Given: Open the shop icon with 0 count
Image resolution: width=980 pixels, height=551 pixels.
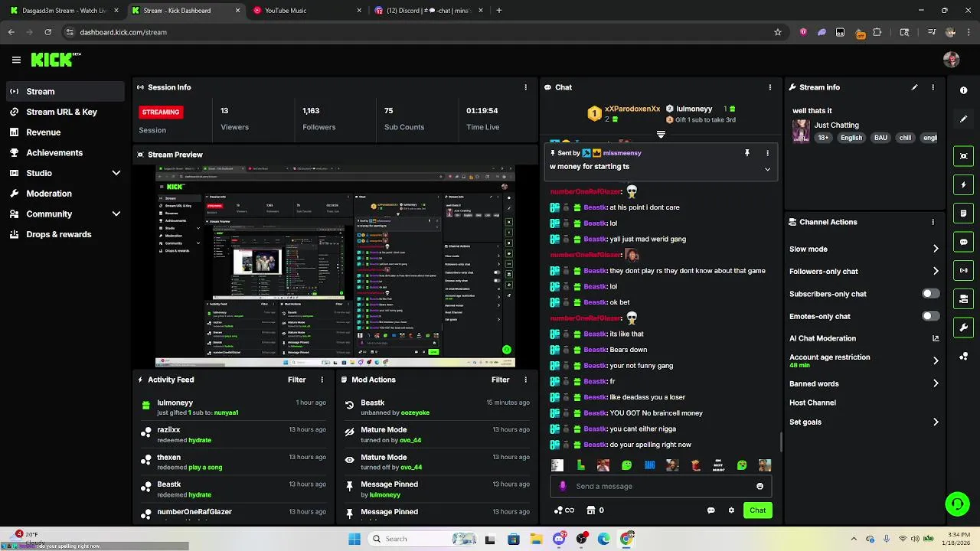Looking at the screenshot, I should tap(595, 510).
